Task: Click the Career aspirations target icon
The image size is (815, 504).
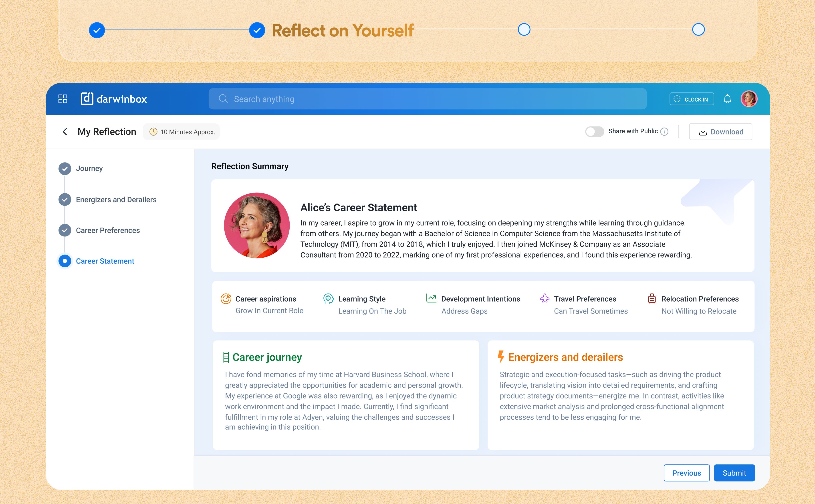Action: coord(226,299)
